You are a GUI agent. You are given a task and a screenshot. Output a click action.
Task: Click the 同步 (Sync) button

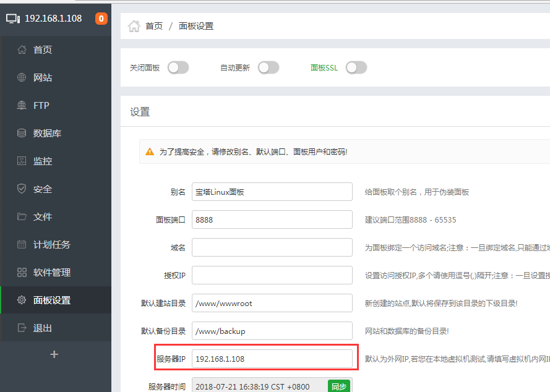338,386
